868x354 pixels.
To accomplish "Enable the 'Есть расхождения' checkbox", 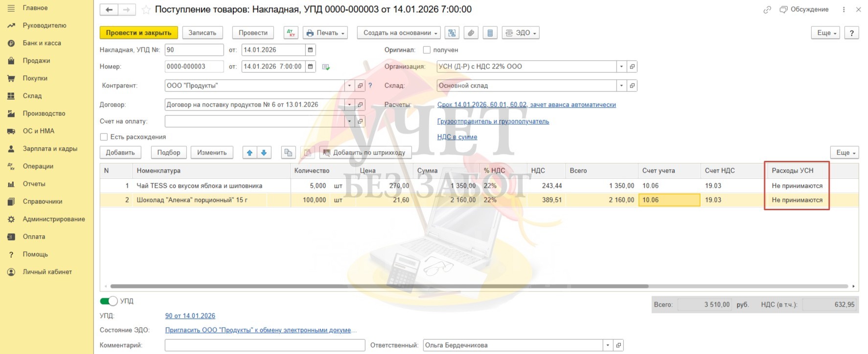I will coord(104,137).
